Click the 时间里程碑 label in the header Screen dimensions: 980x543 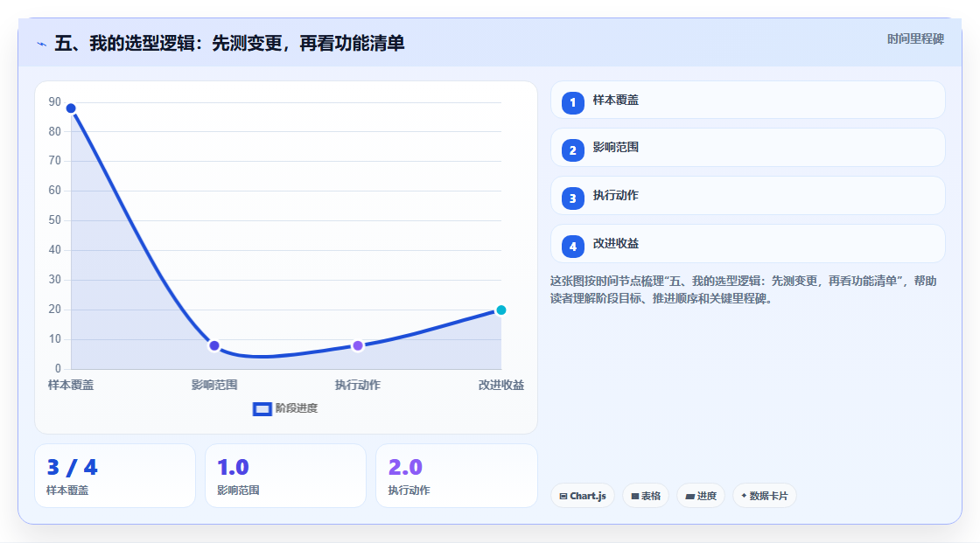point(915,39)
